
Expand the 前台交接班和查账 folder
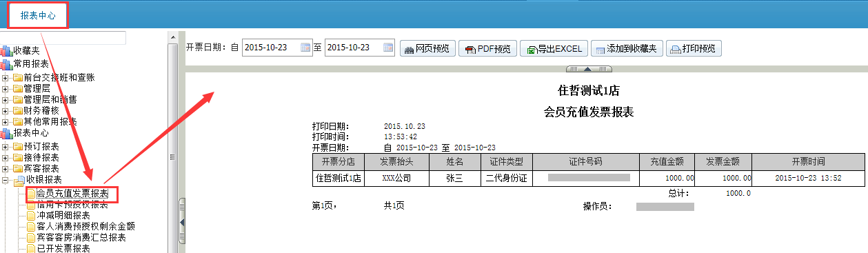tap(6, 77)
